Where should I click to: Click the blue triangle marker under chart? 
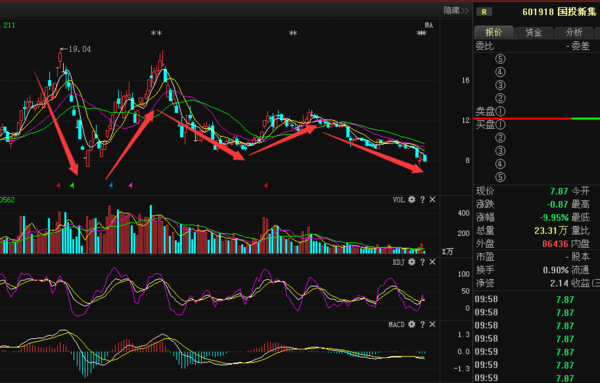111,186
